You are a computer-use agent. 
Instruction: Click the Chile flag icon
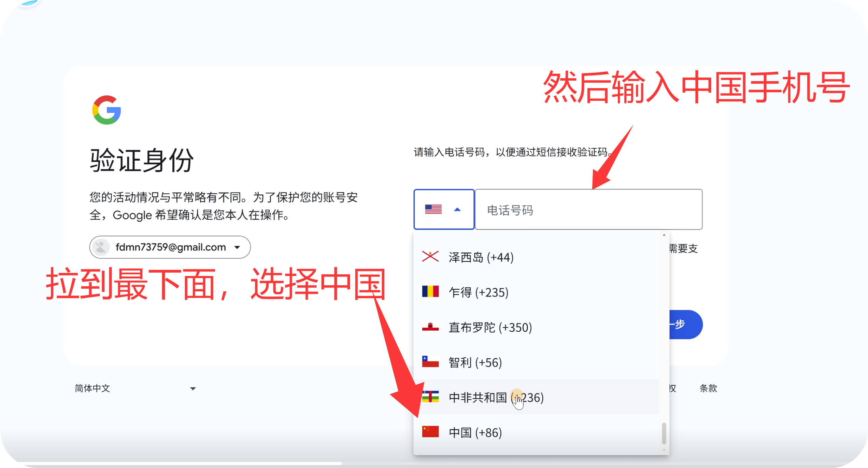tap(431, 362)
